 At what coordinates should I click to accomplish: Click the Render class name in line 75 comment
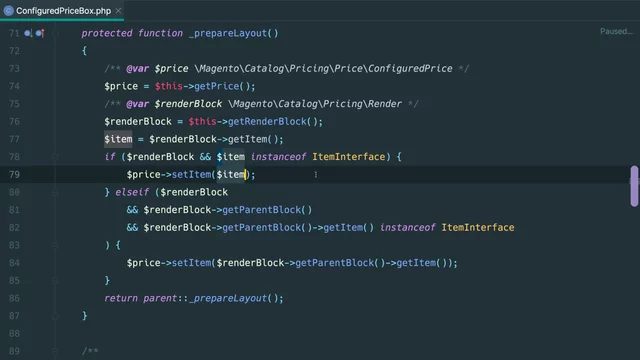tap(385, 104)
